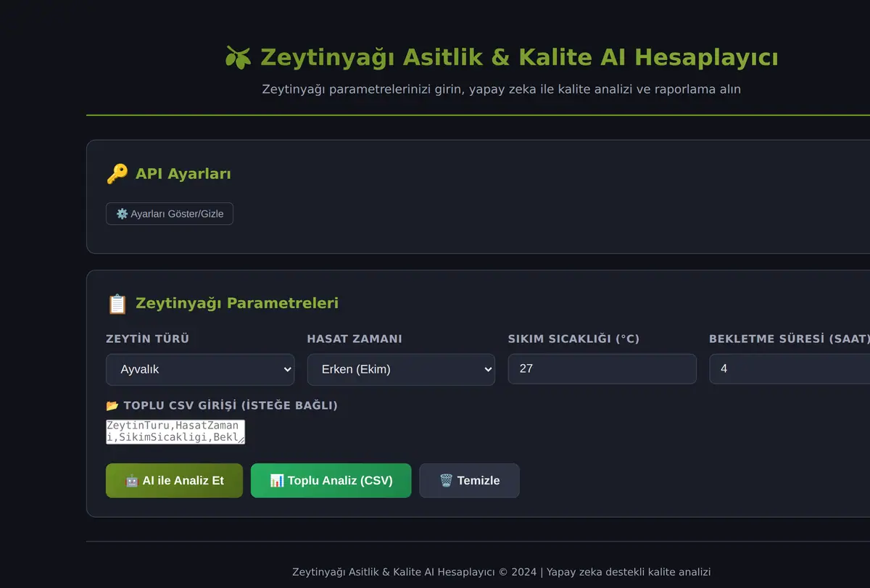Click the folder icon beside Toplu CSV Girişi label
Image resolution: width=870 pixels, height=588 pixels.
pos(112,405)
